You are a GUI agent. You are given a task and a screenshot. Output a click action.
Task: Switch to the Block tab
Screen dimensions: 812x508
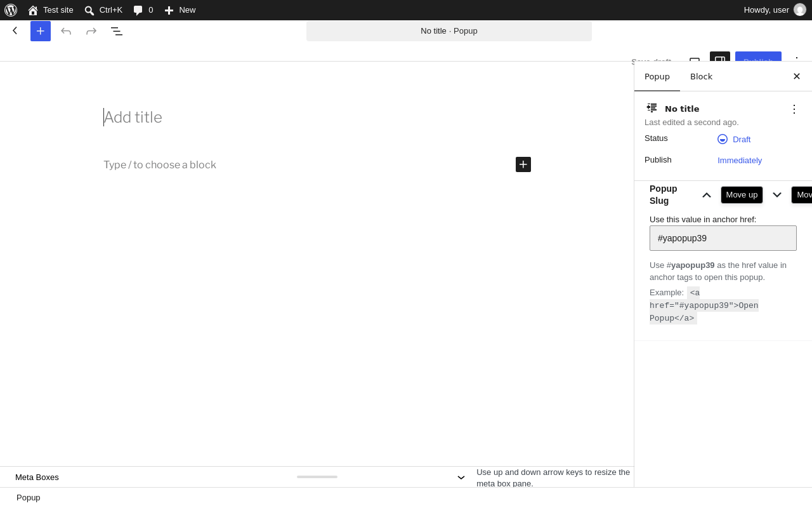(x=701, y=76)
